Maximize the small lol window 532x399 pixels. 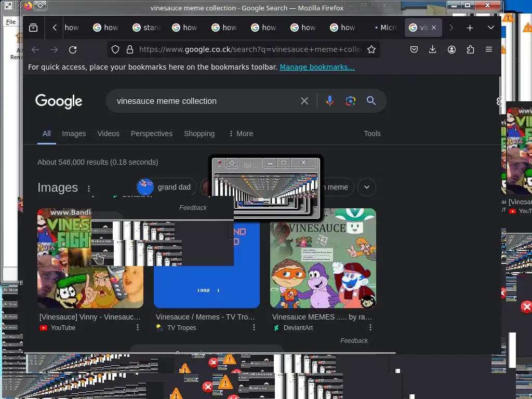click(x=284, y=163)
